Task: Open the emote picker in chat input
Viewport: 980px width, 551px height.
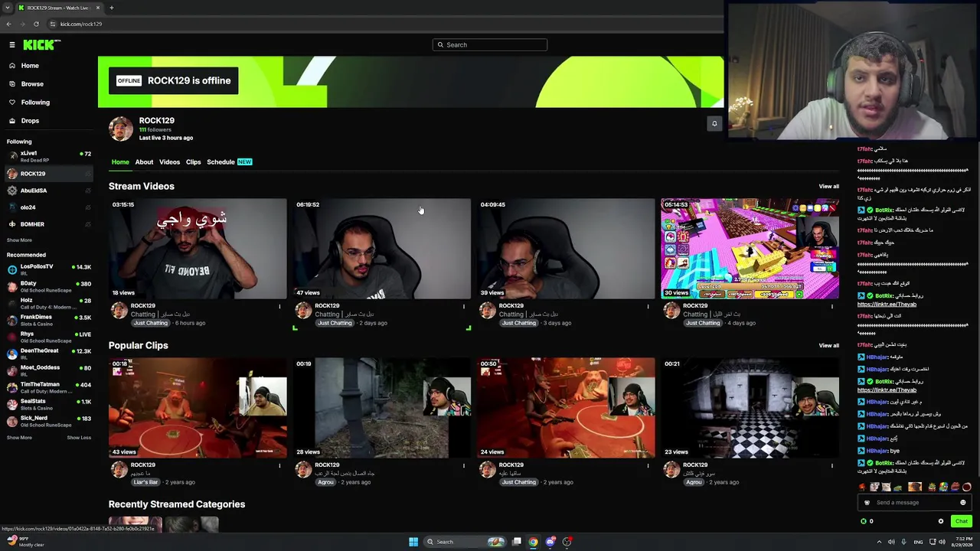Action: (x=963, y=503)
